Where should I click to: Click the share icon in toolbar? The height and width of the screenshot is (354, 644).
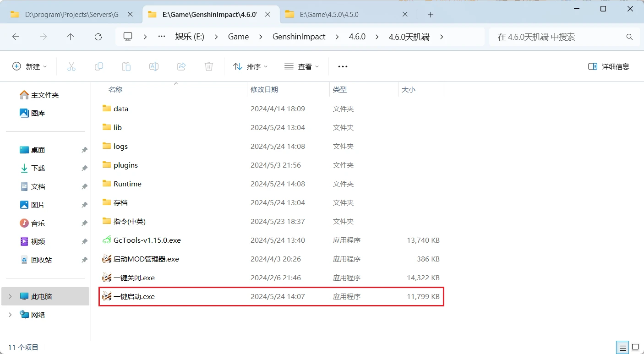coord(181,66)
